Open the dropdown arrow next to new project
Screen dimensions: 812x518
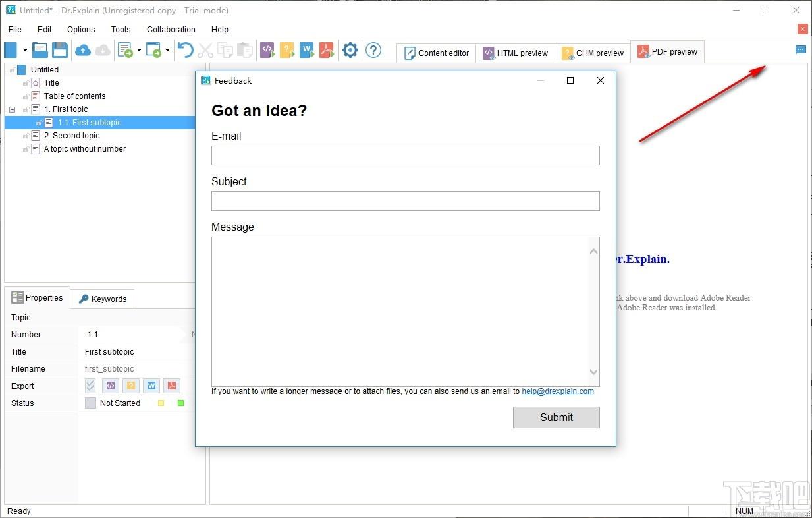[25, 50]
